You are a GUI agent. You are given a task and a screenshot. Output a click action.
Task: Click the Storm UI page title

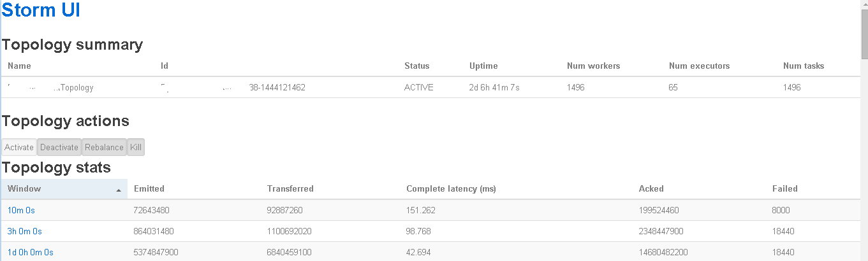pyautogui.click(x=41, y=11)
